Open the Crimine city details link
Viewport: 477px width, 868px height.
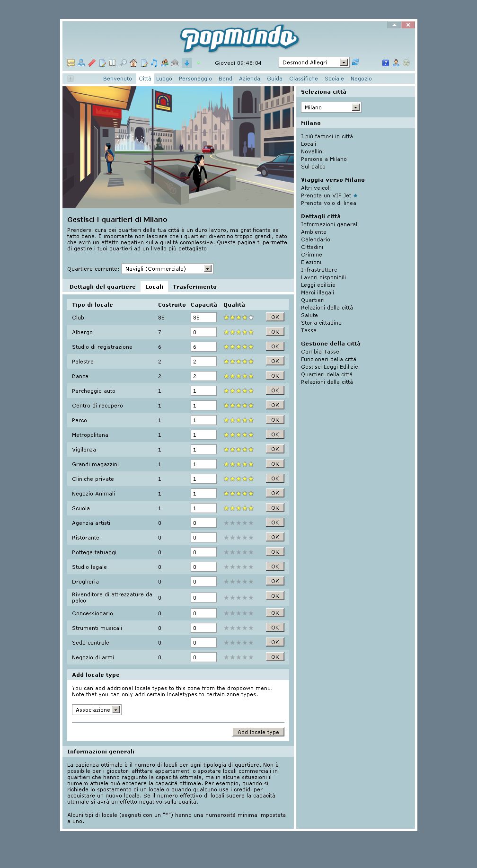[311, 255]
